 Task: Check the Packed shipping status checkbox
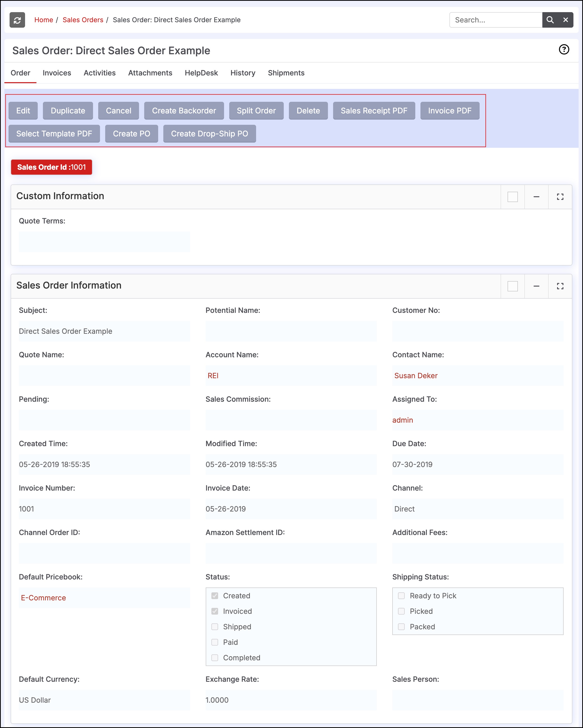[x=401, y=627]
